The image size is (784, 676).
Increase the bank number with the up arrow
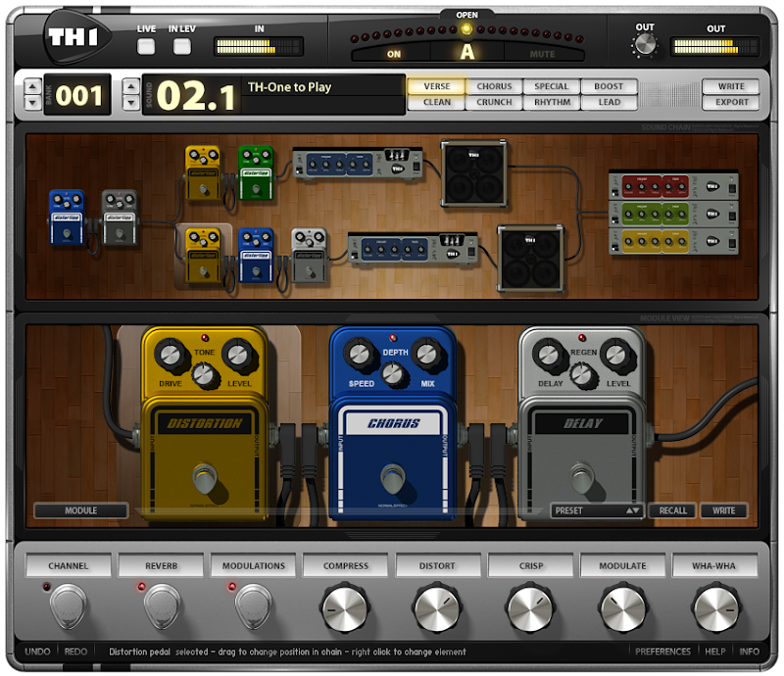[32, 86]
